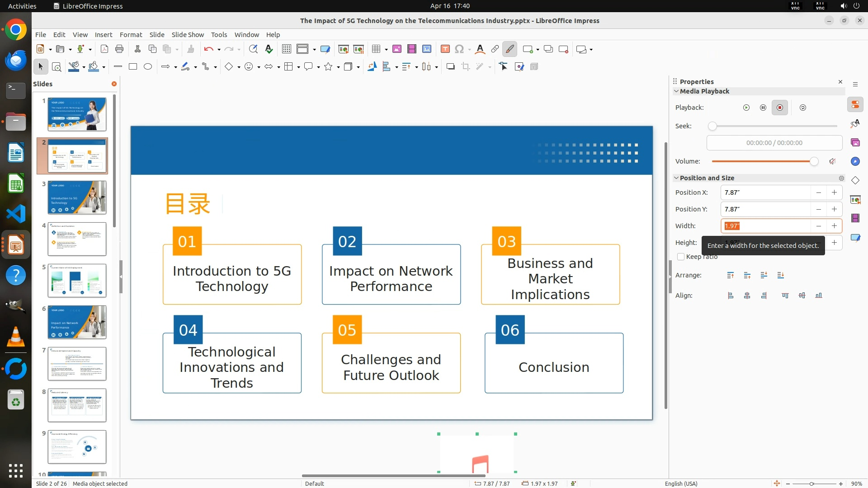Toggle the media Repeat button
This screenshot has height=488, width=868.
803,108
